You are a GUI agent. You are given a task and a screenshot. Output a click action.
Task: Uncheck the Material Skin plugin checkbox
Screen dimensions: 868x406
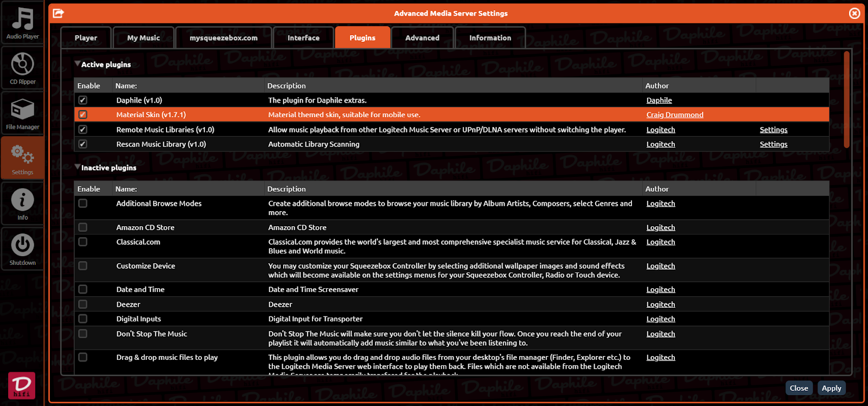(x=83, y=115)
